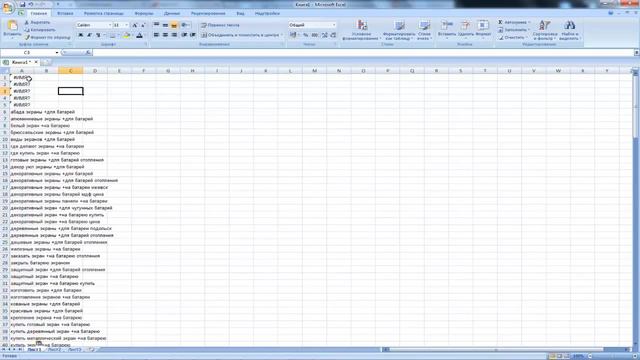Image resolution: width=640 pixels, height=360 pixels.
Task: Click Объединить и поместить в центре
Action: pos(241,36)
